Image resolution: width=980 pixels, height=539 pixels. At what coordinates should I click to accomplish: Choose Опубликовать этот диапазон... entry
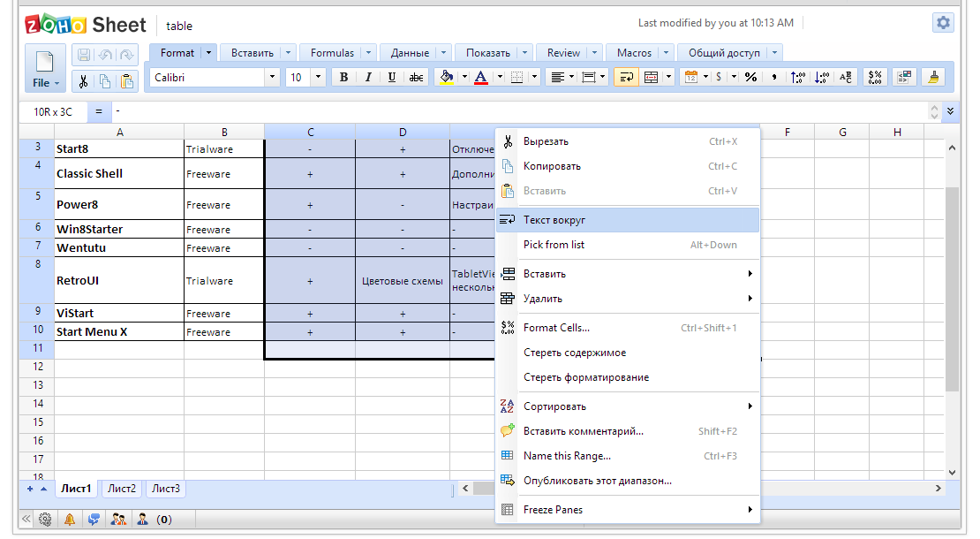point(628,481)
